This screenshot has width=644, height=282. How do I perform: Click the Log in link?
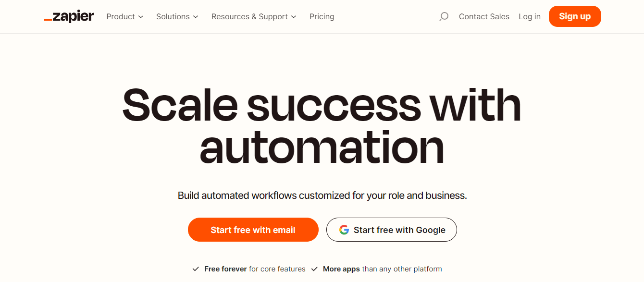pyautogui.click(x=529, y=16)
